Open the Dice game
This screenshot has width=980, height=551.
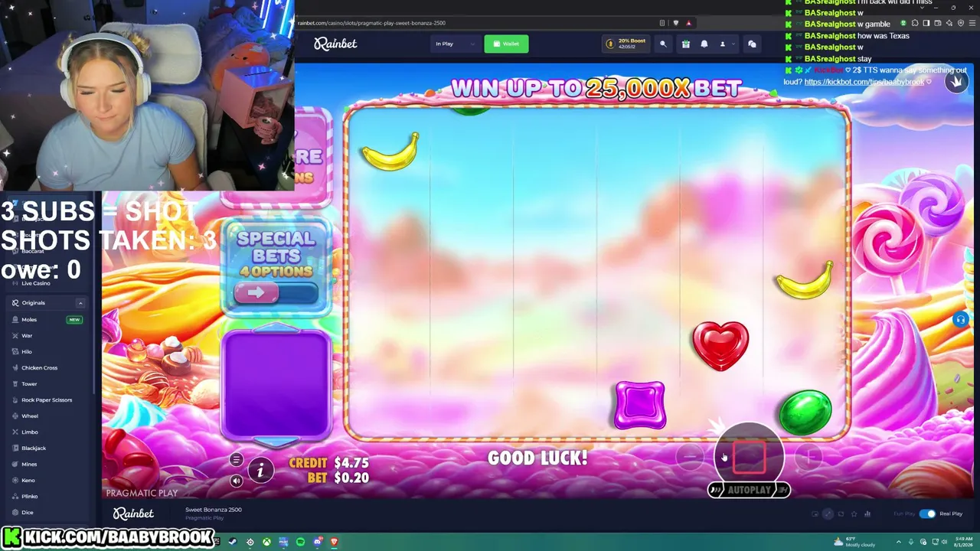pos(28,512)
